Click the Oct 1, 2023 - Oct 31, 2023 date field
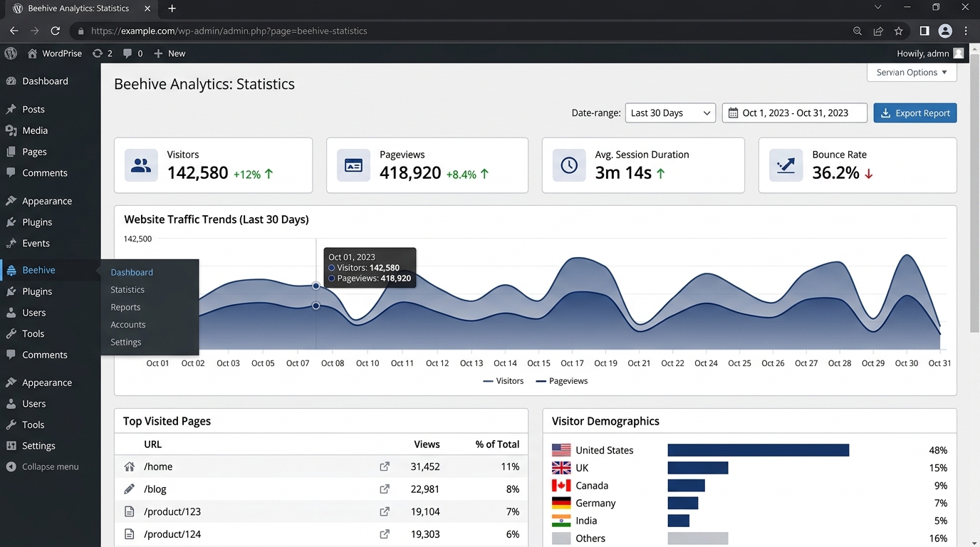The height and width of the screenshot is (547, 980). click(x=795, y=113)
